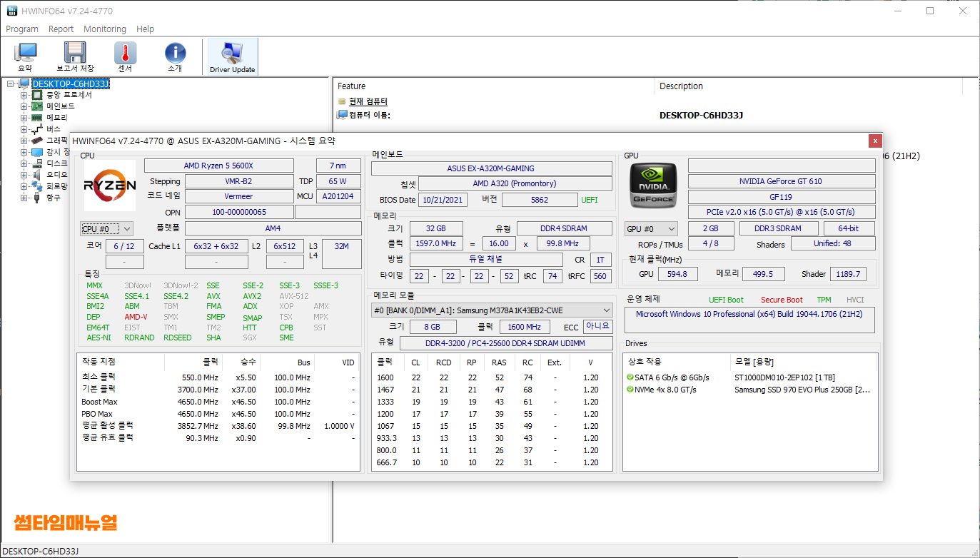This screenshot has width=980, height=558.
Task: Click the 현재 컴퓨터 link
Action: 368,102
